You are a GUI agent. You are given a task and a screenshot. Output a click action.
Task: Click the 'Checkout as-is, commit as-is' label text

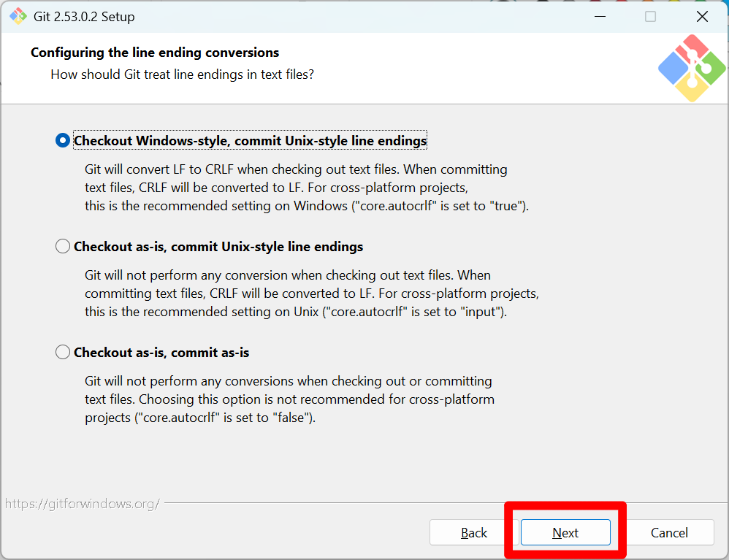[161, 353]
